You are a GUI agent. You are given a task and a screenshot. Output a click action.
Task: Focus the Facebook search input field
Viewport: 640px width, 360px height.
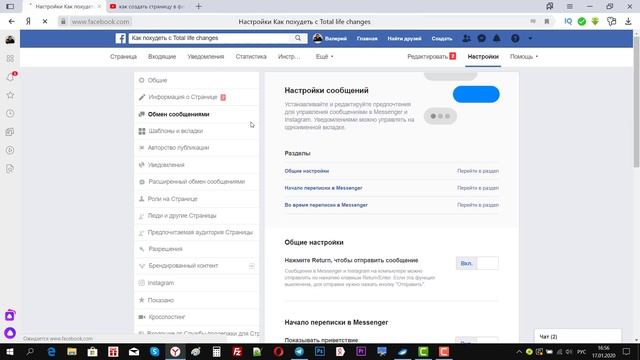210,38
